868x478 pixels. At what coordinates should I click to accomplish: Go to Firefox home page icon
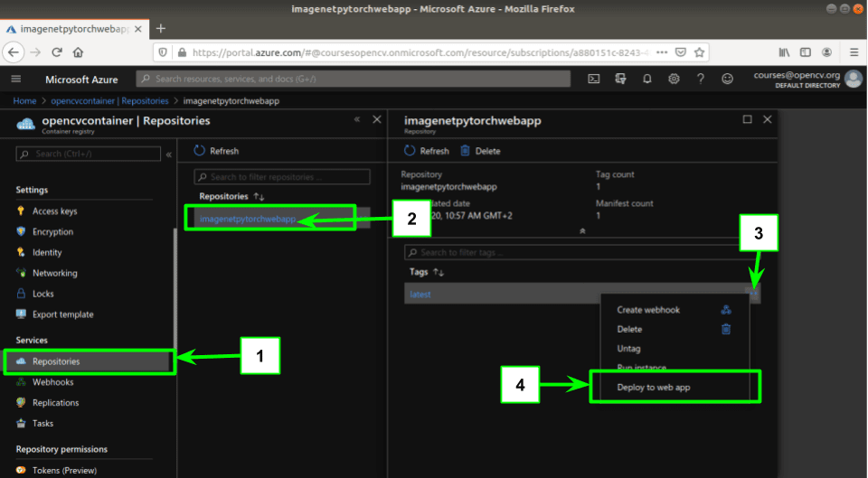click(78, 52)
